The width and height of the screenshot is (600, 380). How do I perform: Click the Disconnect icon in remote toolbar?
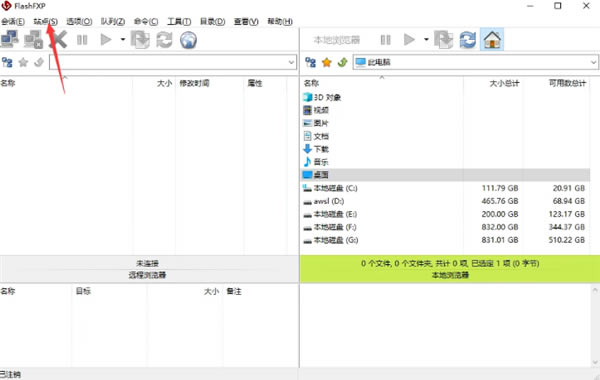(33, 39)
